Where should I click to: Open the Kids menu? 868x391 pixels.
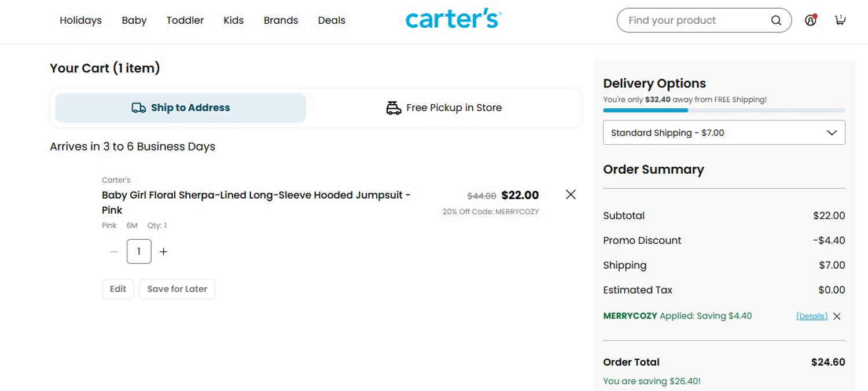pyautogui.click(x=234, y=20)
